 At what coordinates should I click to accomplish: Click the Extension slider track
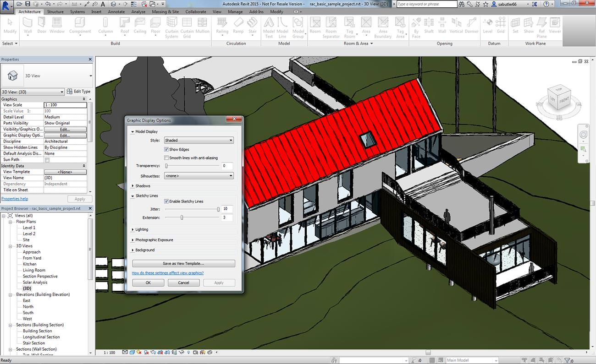tap(192, 217)
